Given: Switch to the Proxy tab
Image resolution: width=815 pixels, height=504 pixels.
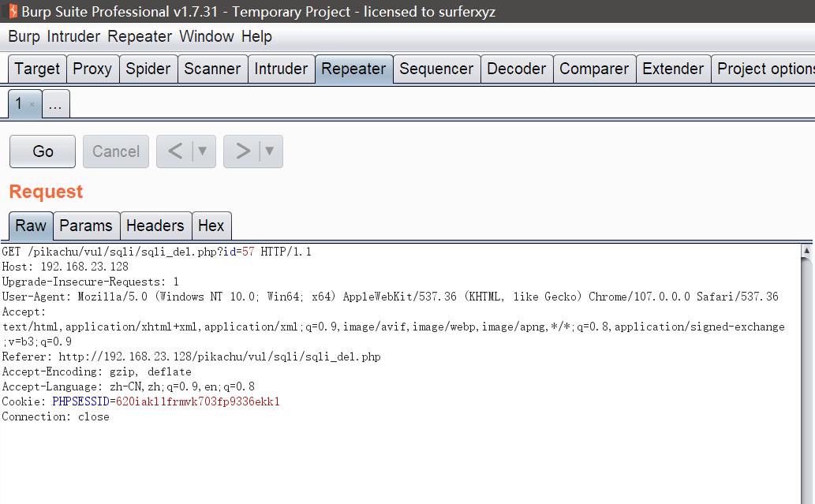Looking at the screenshot, I should click(x=92, y=69).
